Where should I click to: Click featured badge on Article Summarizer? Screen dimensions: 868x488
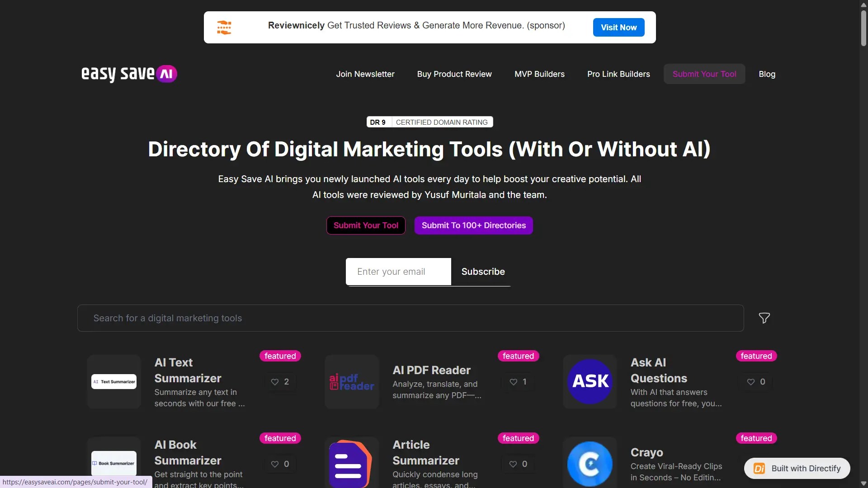[x=518, y=438]
